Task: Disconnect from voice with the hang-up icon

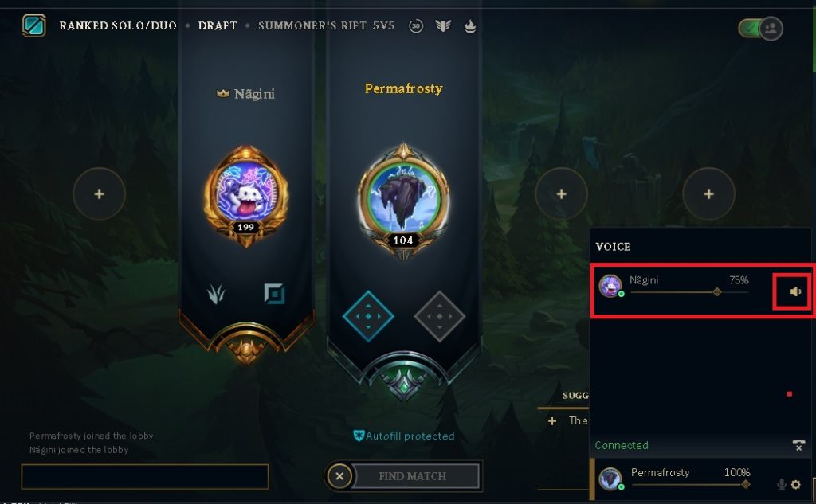Action: 798,445
